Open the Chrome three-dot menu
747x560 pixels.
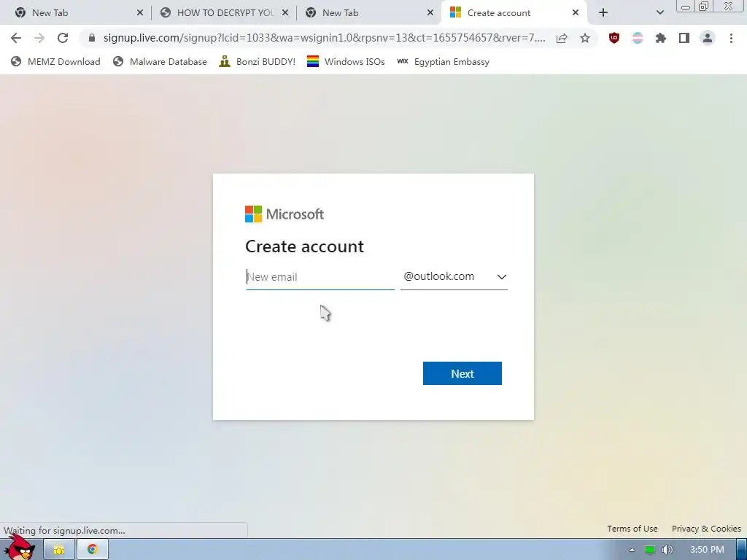pyautogui.click(x=731, y=38)
